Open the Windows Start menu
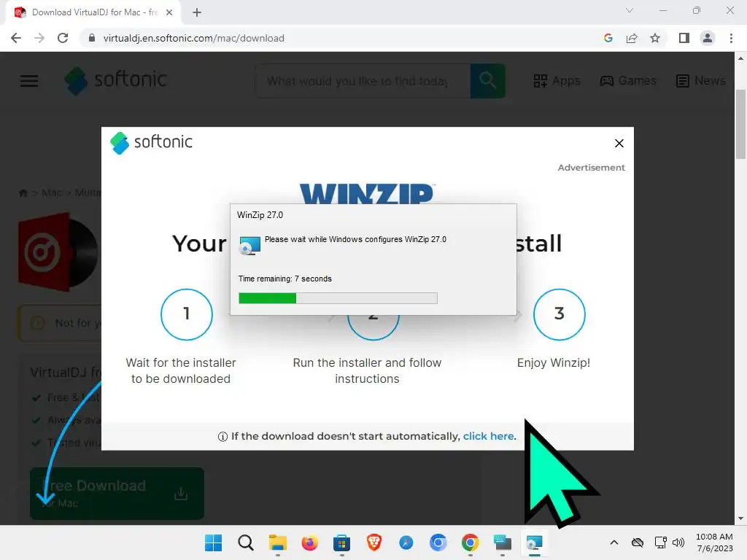The image size is (747, 560). pos(213,542)
